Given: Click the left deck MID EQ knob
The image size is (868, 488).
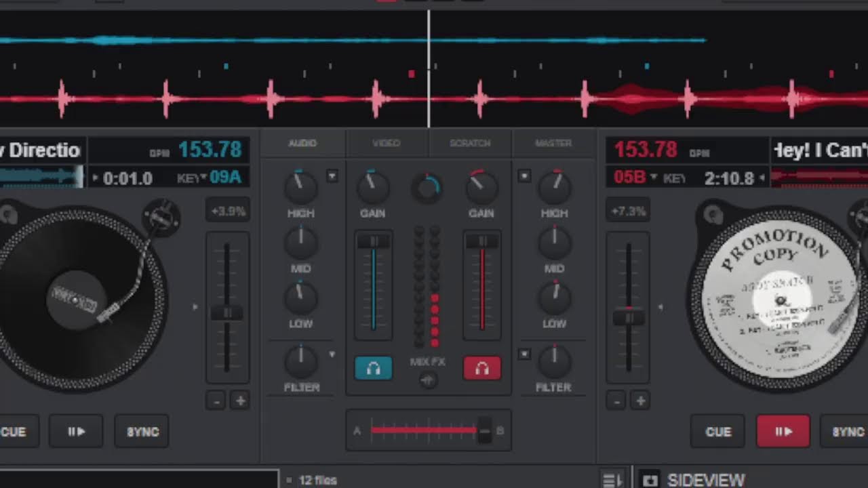Looking at the screenshot, I should click(300, 243).
